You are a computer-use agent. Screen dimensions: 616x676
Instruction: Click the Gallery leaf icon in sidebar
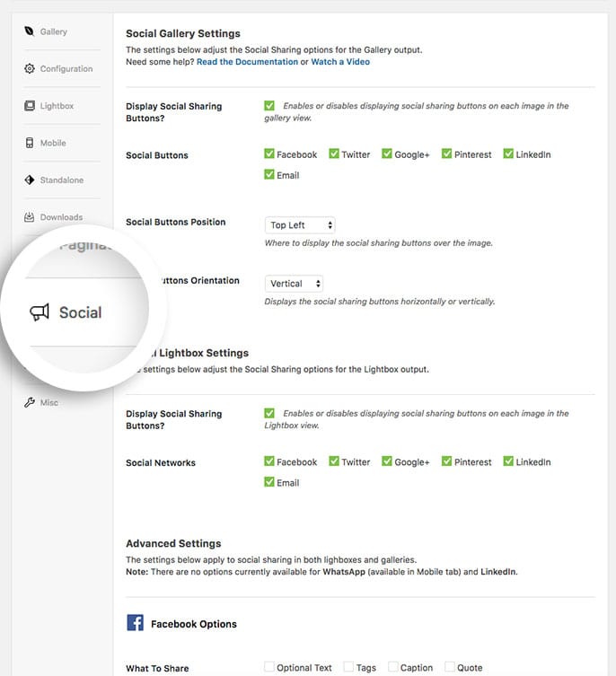coord(29,31)
